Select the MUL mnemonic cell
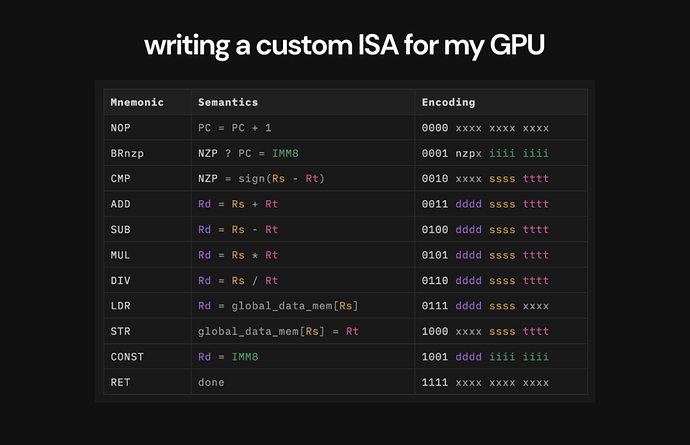690x445 pixels. pyautogui.click(x=121, y=255)
